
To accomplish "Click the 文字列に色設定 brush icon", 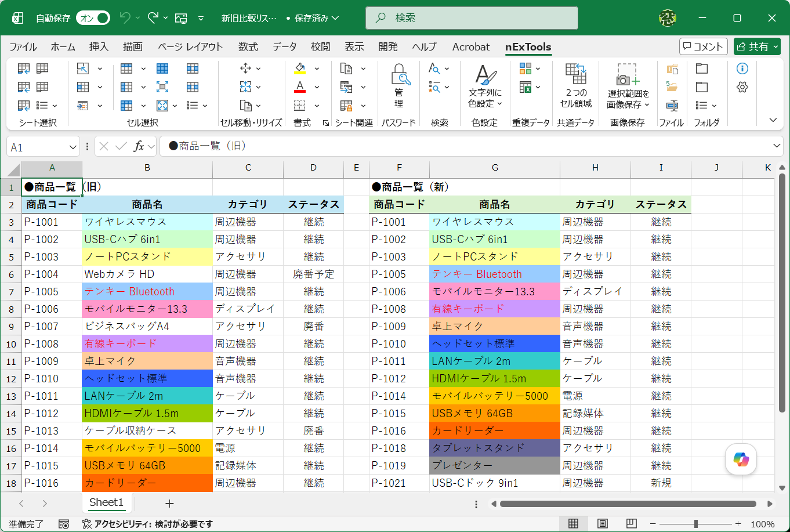I will 485,86.
